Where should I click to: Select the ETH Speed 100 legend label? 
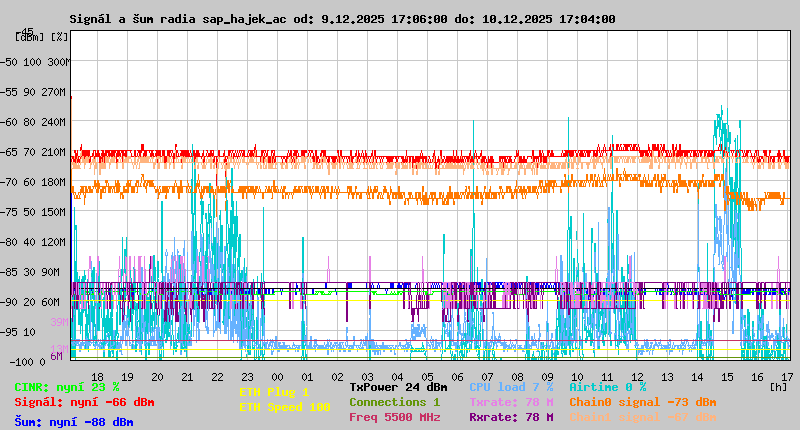[x=284, y=407]
